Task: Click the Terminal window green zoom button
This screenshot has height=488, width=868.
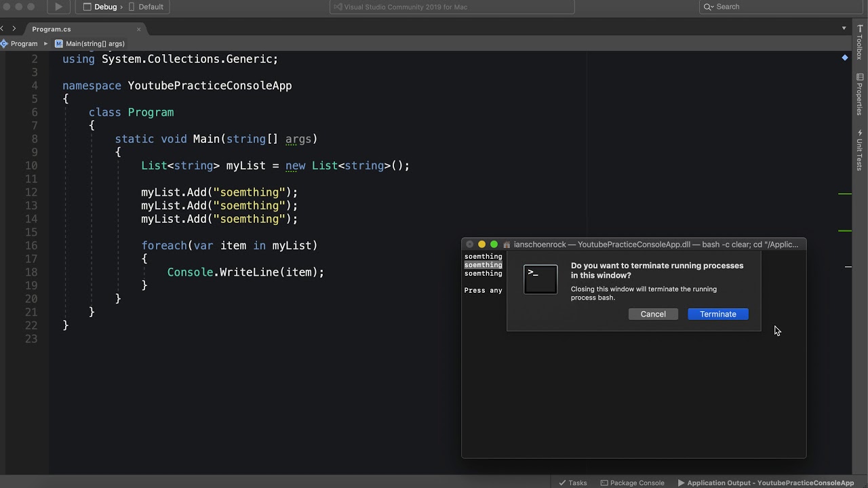Action: pos(494,245)
